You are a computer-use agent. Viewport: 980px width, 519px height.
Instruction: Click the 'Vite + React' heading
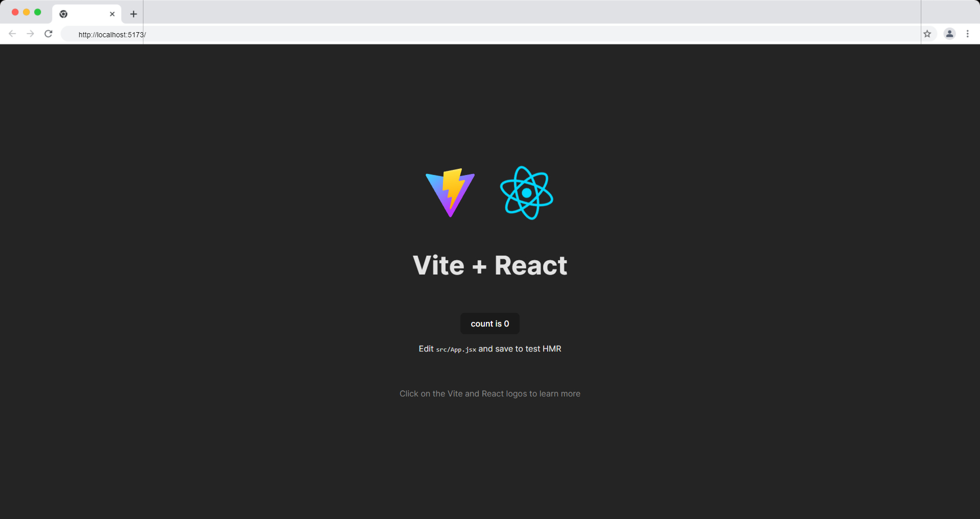click(x=490, y=265)
